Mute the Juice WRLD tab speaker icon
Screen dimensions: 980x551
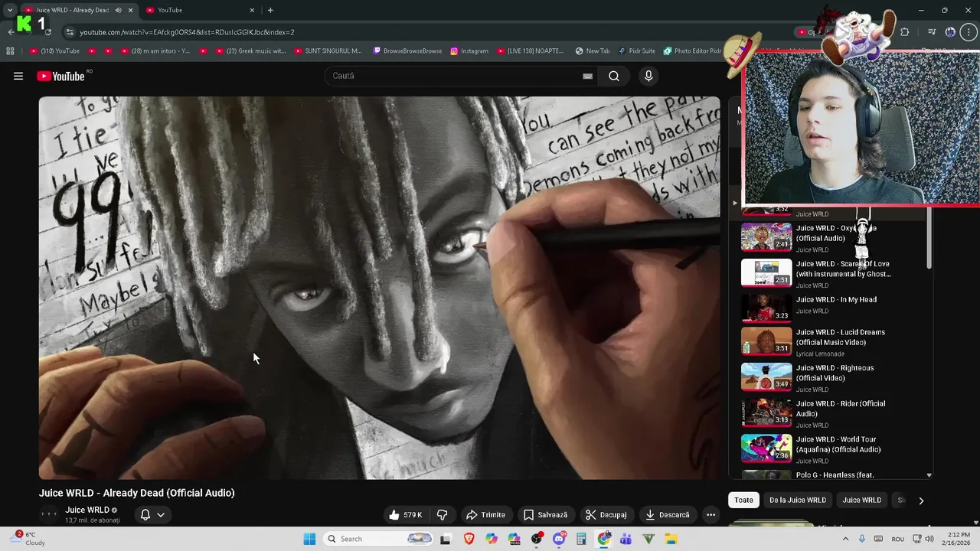(x=118, y=10)
